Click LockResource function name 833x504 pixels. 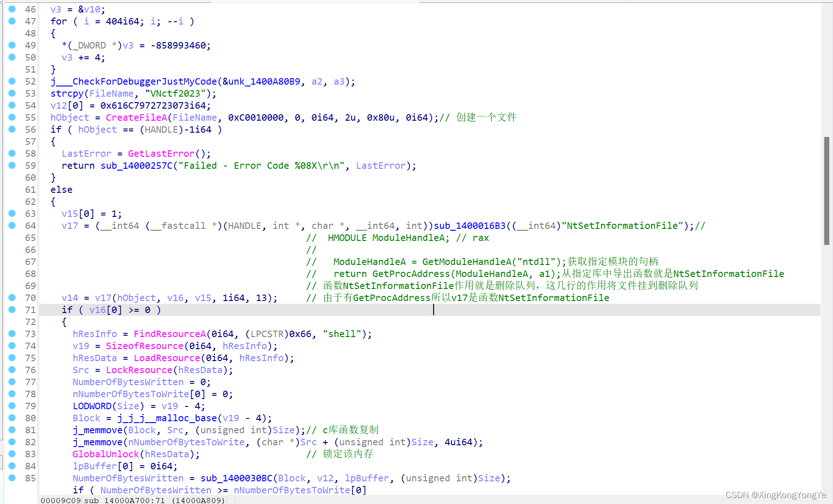point(139,370)
